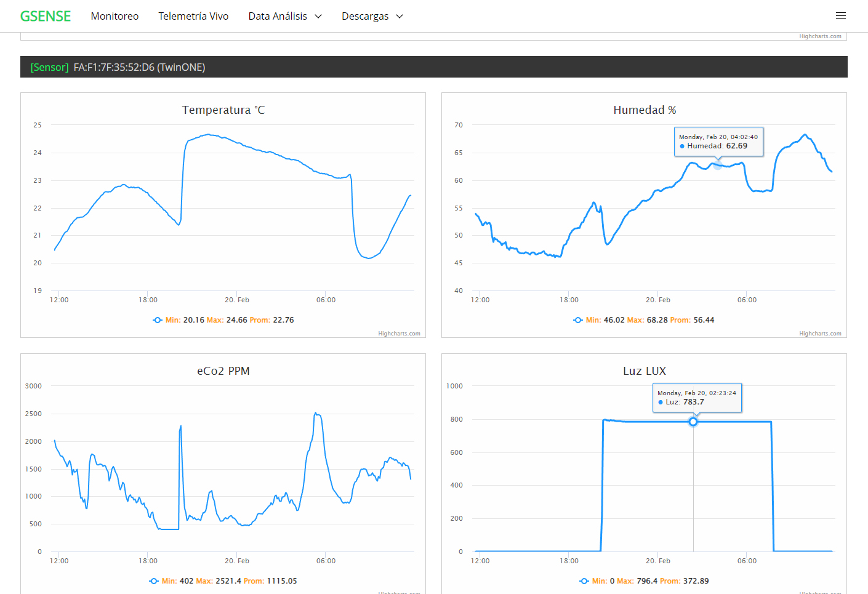Toggle Luz series legend marker

(x=584, y=581)
